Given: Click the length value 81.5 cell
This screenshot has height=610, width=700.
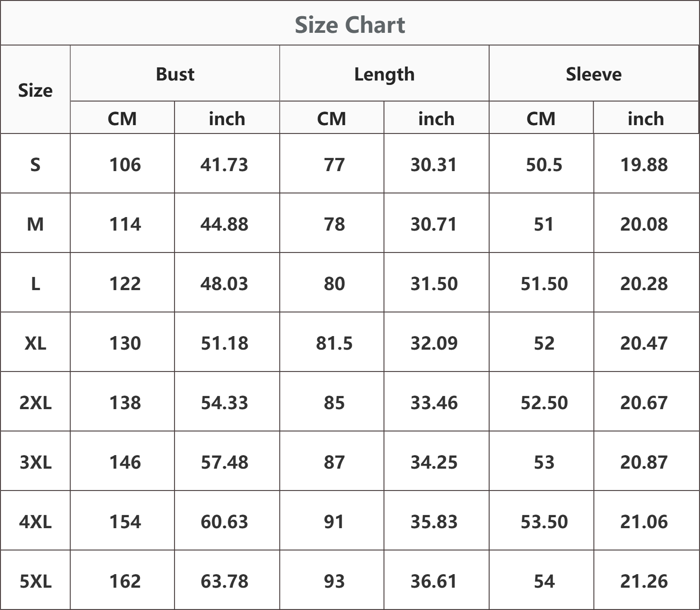Looking at the screenshot, I should coord(332,342).
